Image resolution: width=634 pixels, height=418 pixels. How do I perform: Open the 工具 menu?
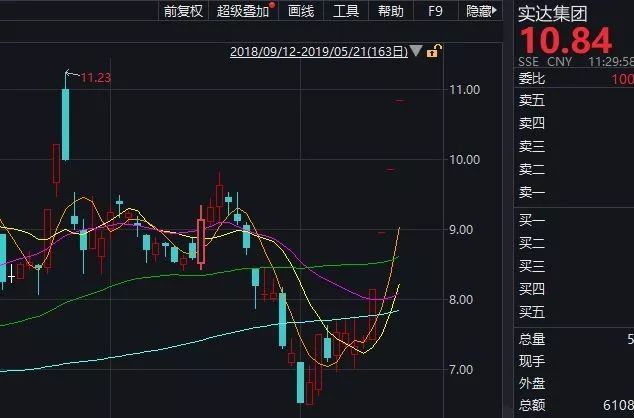click(x=346, y=11)
